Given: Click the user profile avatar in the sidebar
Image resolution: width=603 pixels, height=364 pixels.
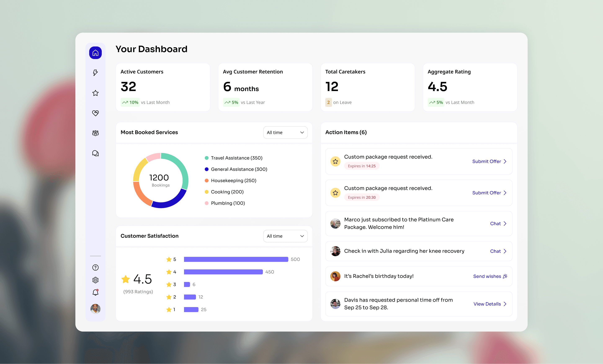Looking at the screenshot, I should click(95, 309).
